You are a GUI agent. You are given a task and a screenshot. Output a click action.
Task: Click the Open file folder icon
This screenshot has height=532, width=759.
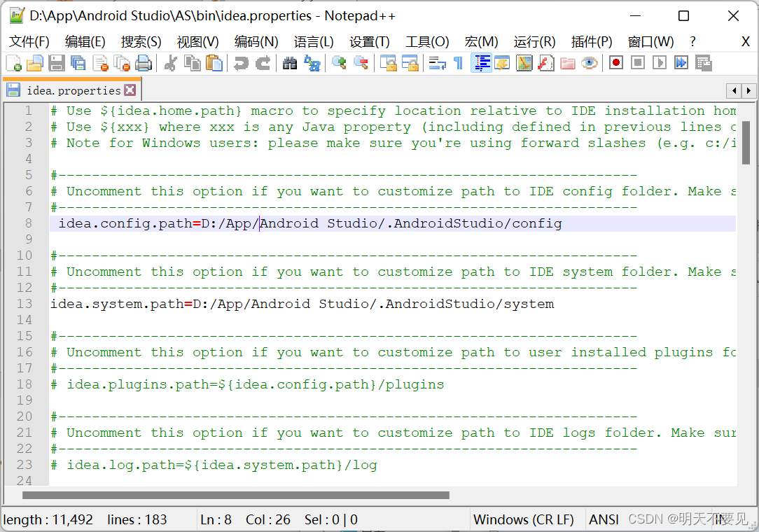point(35,64)
